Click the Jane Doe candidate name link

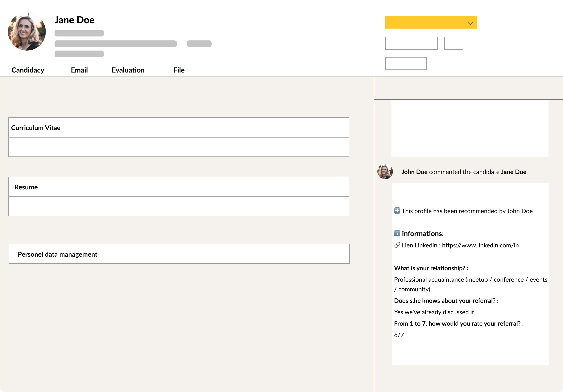tap(514, 172)
